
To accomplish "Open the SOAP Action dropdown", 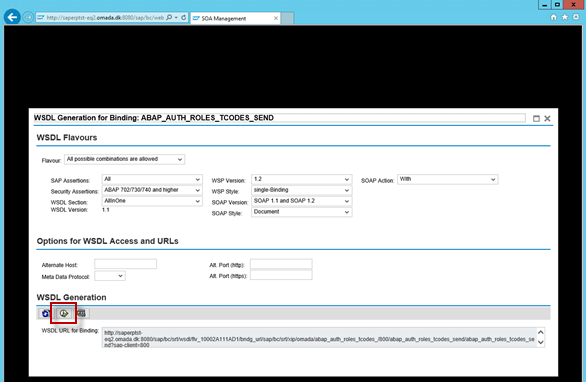I will coord(448,179).
